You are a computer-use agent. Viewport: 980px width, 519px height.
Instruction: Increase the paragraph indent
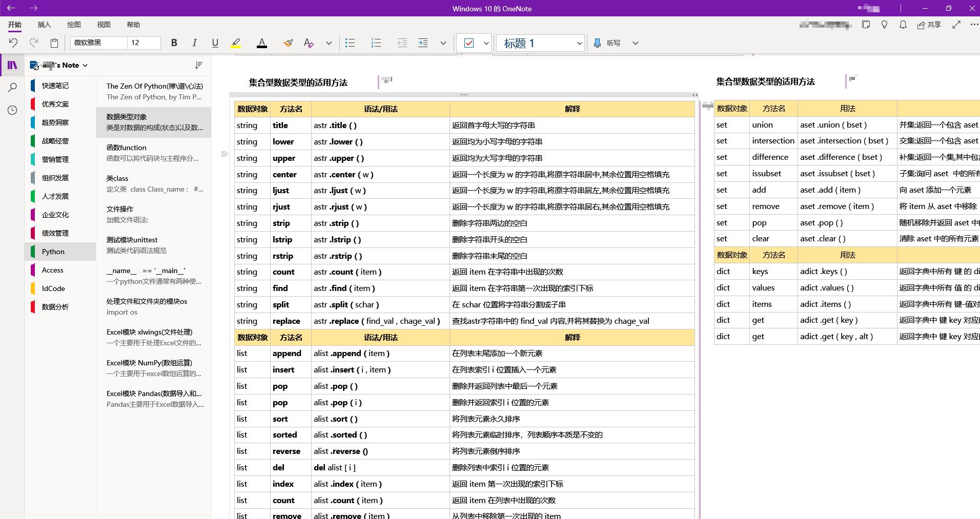tap(423, 43)
